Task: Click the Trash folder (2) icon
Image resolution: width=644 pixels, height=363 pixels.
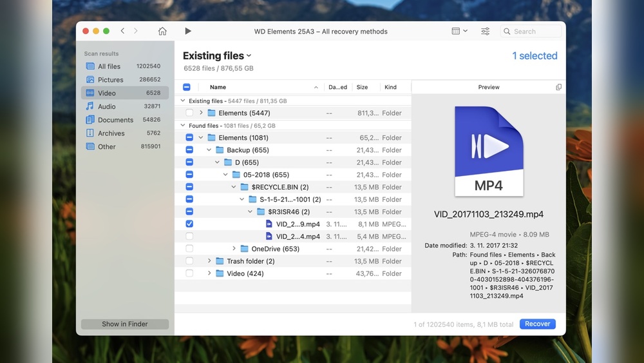Action: click(220, 260)
